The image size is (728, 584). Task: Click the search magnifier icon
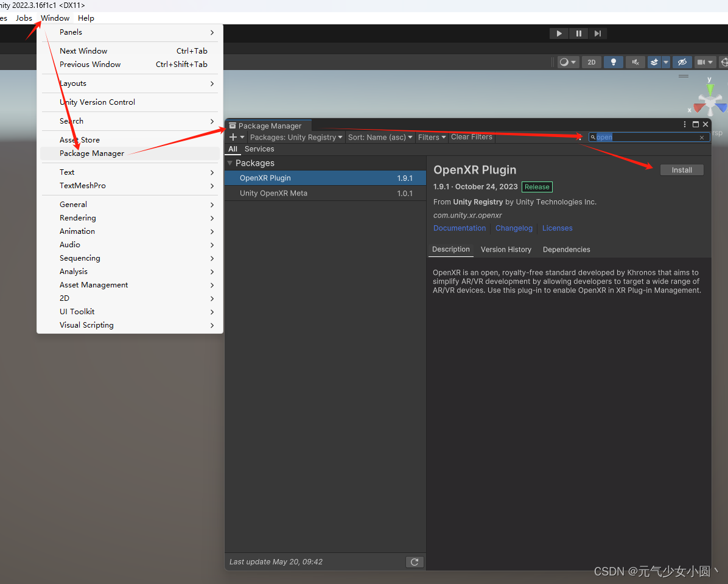tap(593, 137)
